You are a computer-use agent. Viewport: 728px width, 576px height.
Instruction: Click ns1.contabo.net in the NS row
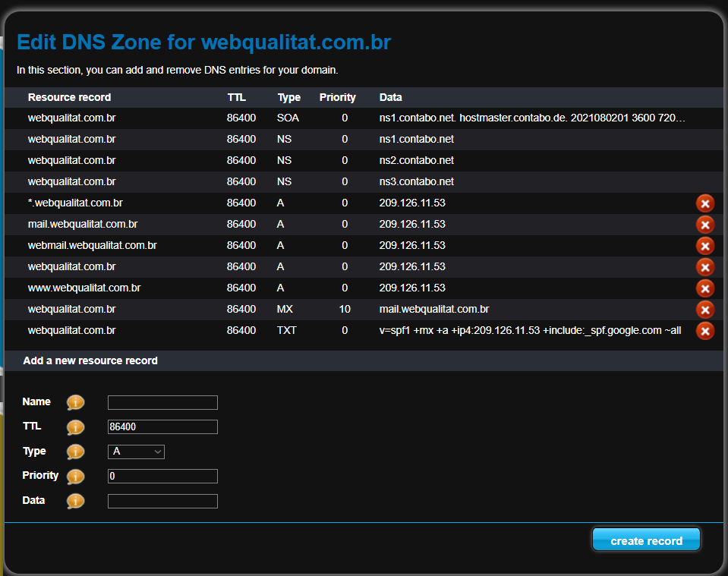pyautogui.click(x=417, y=139)
